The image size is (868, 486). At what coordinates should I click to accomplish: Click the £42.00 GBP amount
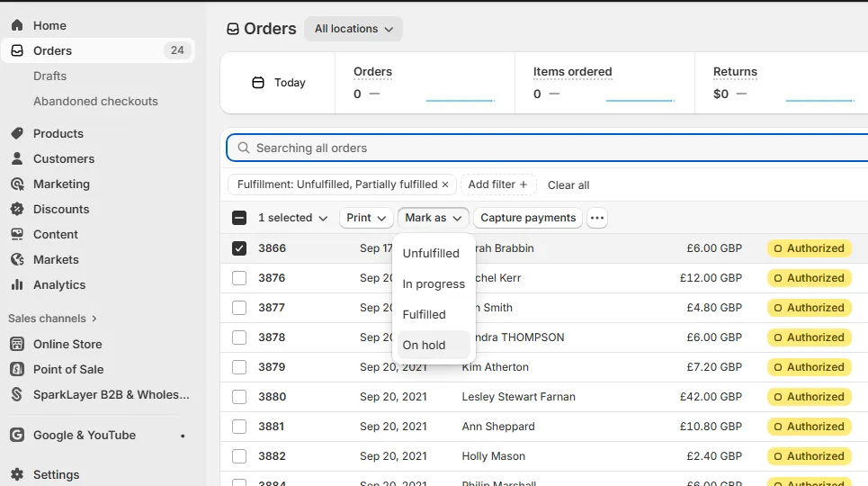point(711,397)
